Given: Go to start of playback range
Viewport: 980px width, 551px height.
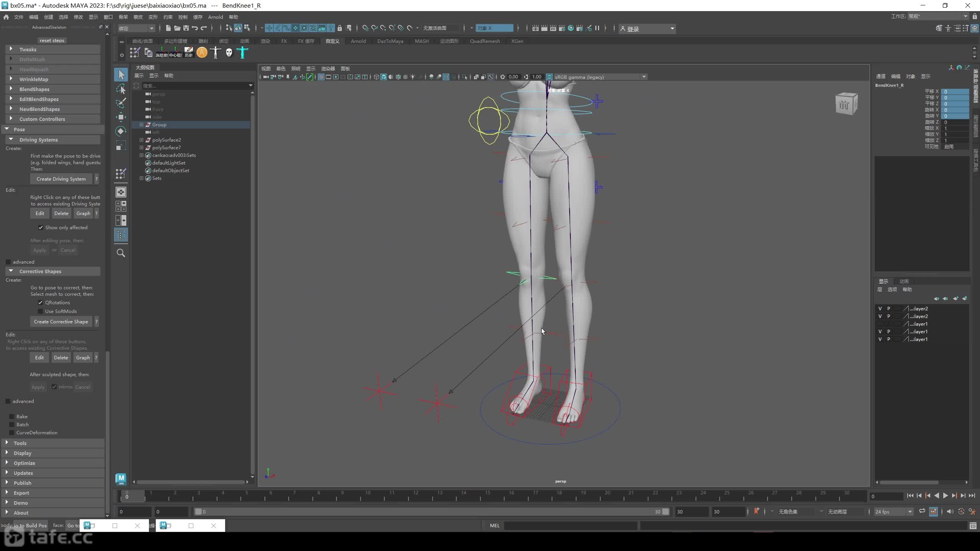Looking at the screenshot, I should click(910, 496).
